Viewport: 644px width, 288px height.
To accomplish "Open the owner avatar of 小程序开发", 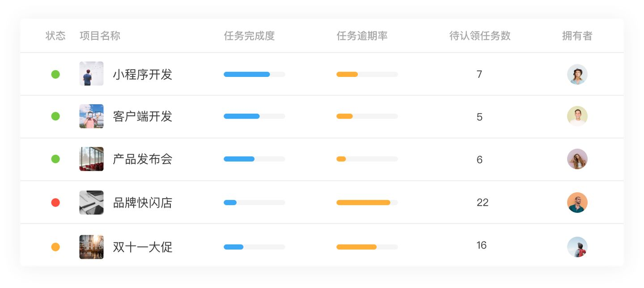I will pos(577,74).
